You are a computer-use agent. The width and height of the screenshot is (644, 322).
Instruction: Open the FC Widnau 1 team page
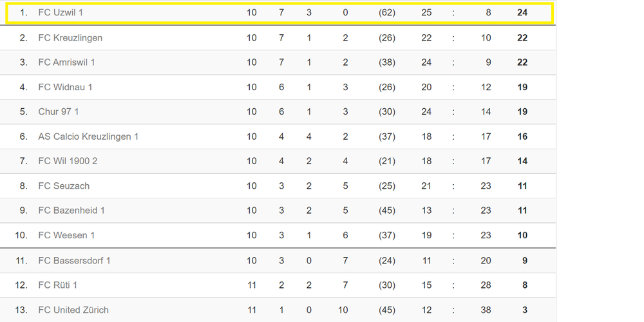[x=65, y=87]
